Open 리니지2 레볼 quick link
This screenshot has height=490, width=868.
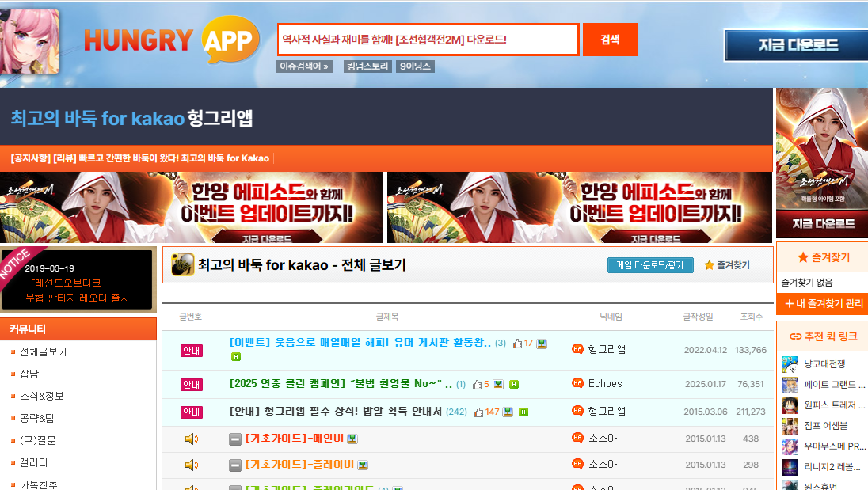coord(832,466)
